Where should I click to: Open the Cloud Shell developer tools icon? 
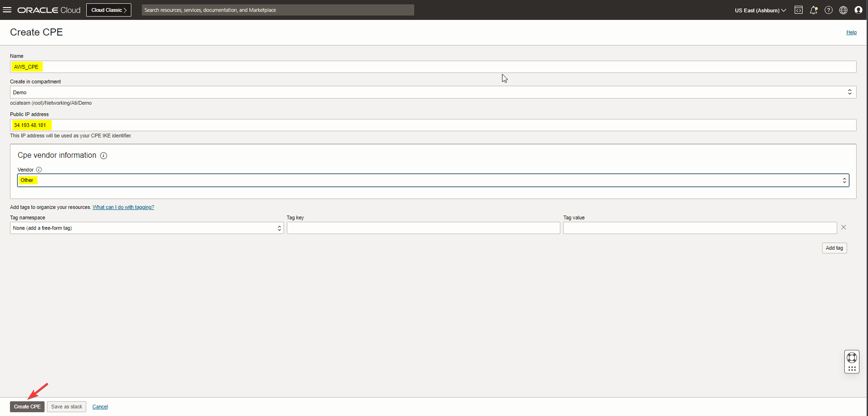tap(799, 10)
